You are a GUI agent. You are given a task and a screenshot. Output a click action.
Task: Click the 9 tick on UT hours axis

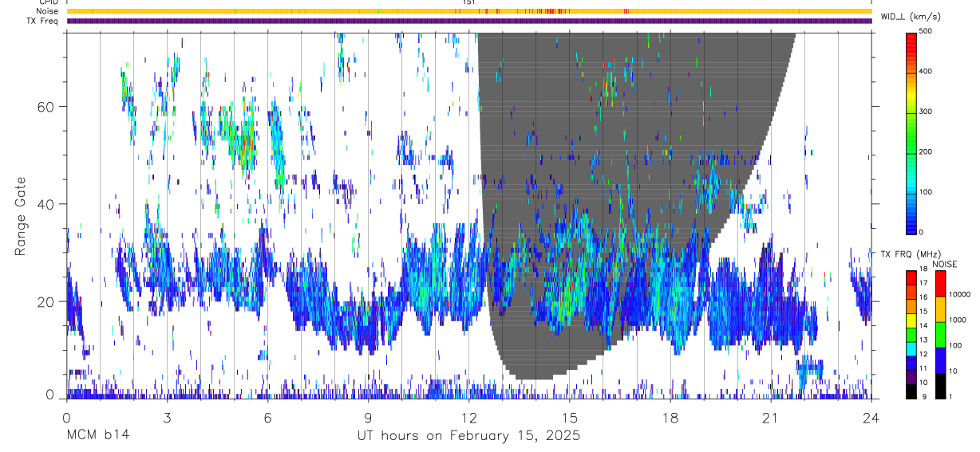[368, 417]
